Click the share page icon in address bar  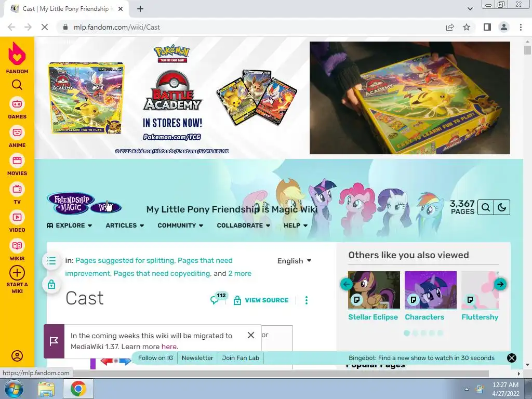(x=450, y=27)
